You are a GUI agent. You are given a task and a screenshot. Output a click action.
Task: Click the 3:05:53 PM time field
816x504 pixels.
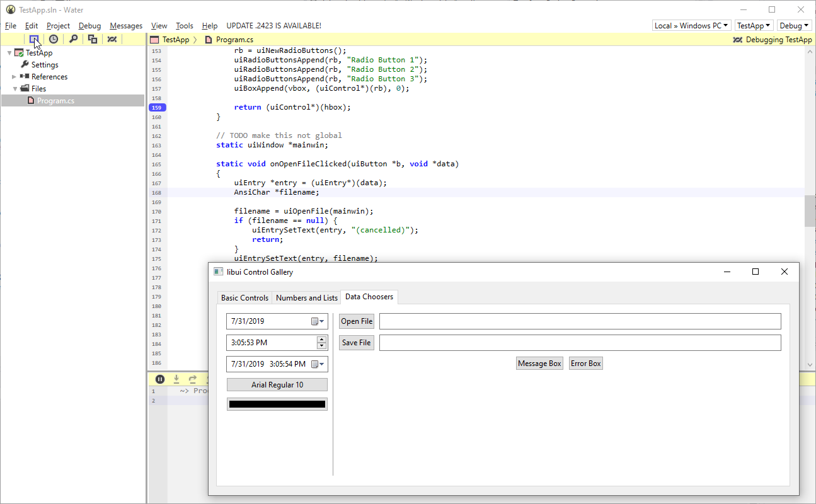click(277, 343)
